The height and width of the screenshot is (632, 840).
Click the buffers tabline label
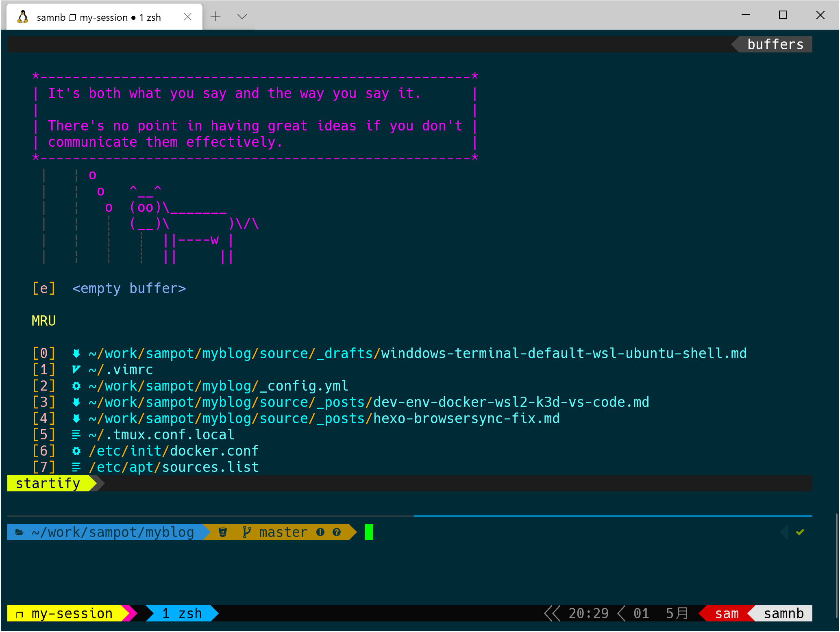pyautogui.click(x=775, y=44)
